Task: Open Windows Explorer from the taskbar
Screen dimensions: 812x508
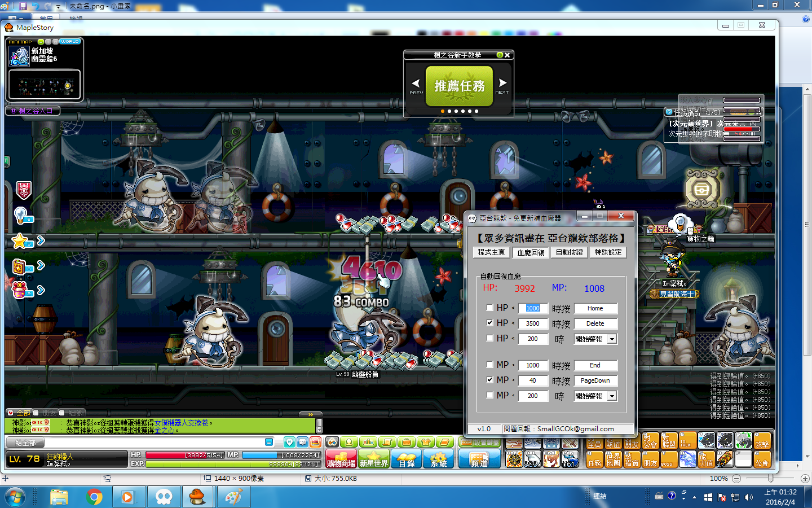Action: 59,497
